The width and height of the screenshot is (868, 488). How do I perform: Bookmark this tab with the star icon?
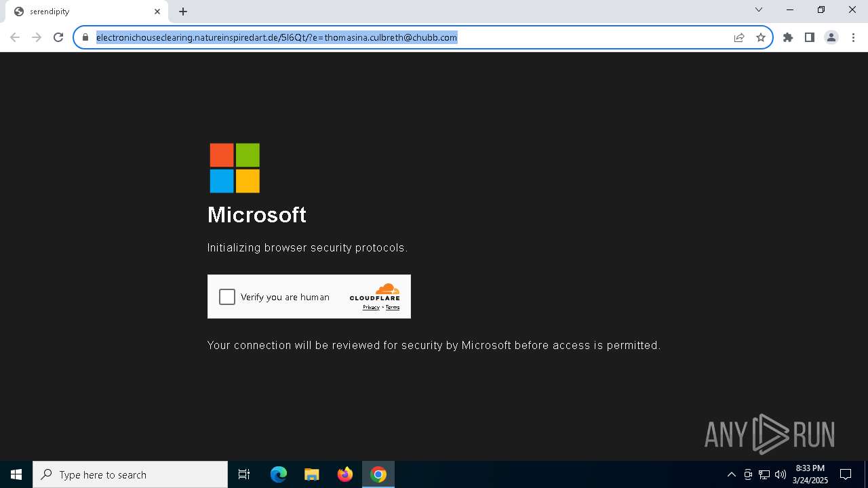pyautogui.click(x=761, y=37)
